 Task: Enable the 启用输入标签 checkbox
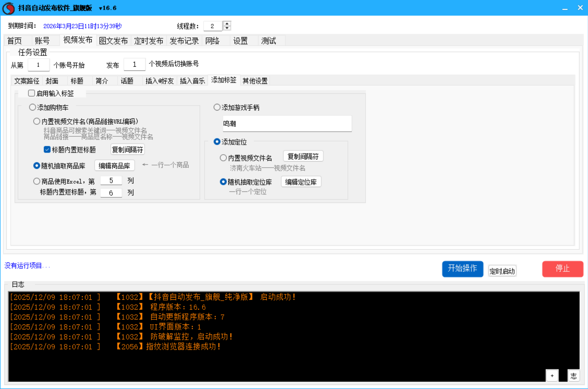(32, 93)
